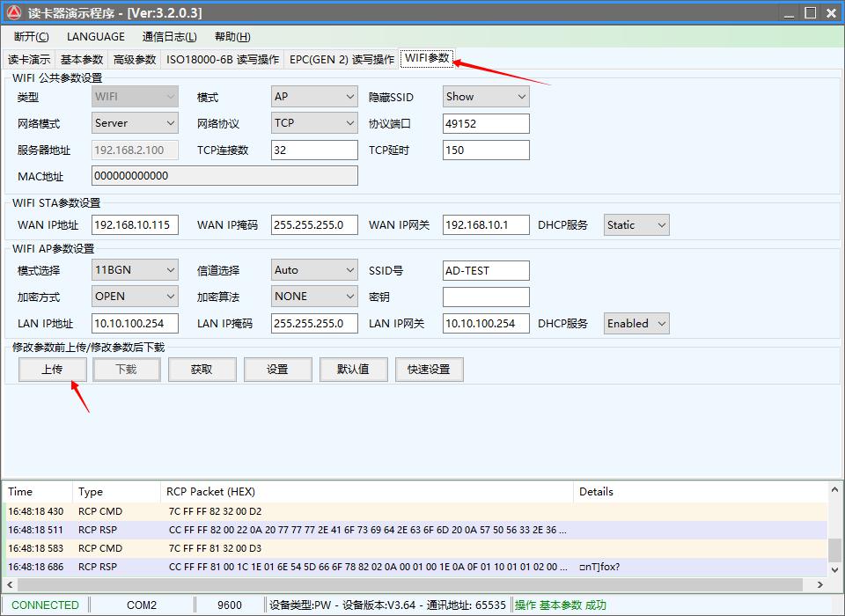The image size is (845, 616).
Task: Click the 协议端口 input field
Action: pos(486,124)
